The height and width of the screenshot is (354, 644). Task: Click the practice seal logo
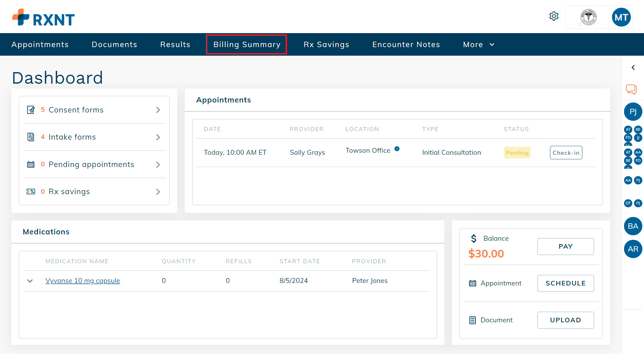click(x=588, y=17)
